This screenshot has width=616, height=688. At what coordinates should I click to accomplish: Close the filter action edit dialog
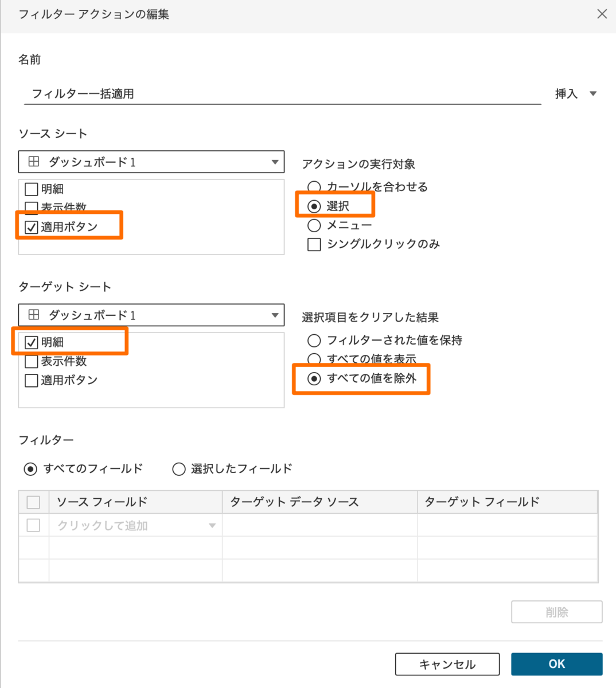(x=602, y=14)
